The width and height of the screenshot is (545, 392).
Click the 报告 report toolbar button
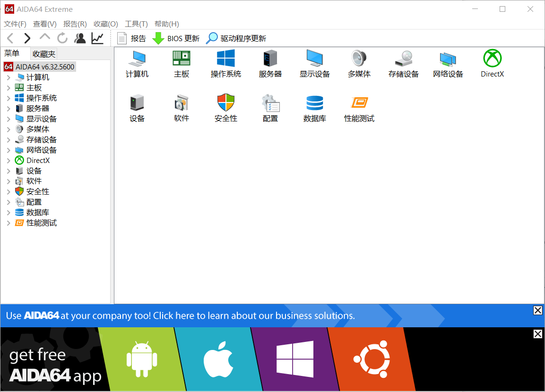coord(131,38)
